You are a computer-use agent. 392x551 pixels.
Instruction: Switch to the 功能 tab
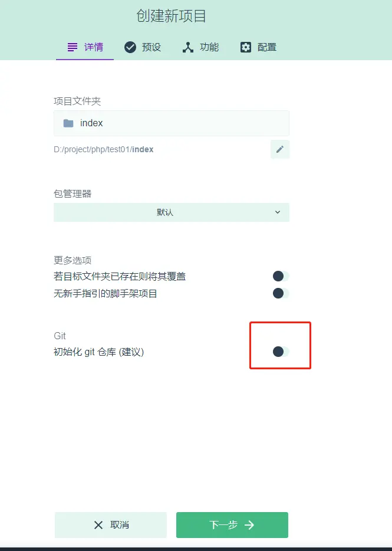click(x=200, y=47)
